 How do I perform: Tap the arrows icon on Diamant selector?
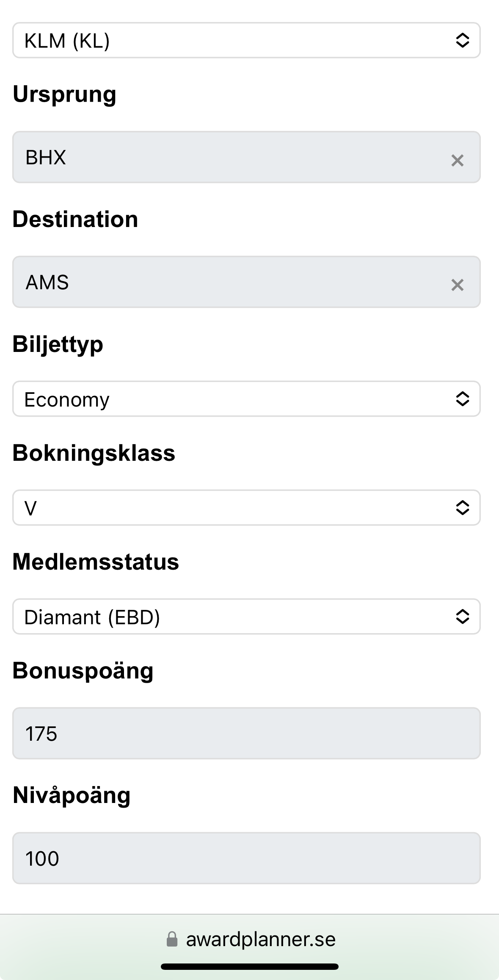(x=462, y=616)
